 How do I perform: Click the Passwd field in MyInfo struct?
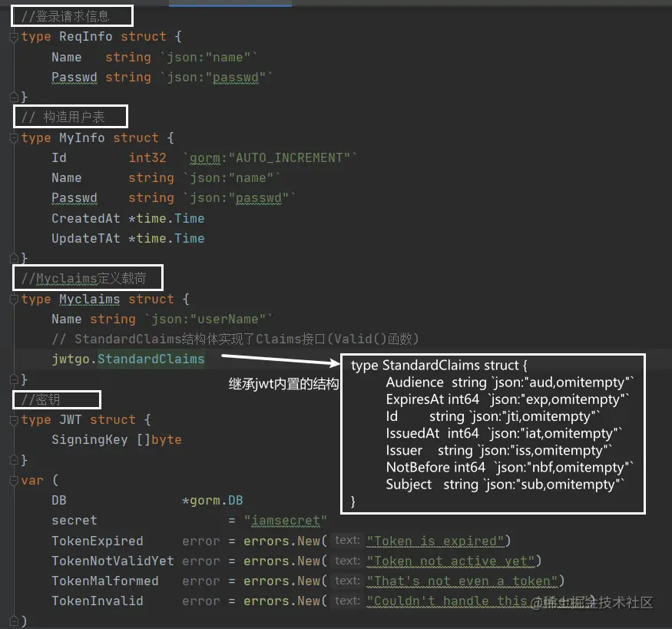[x=74, y=198]
